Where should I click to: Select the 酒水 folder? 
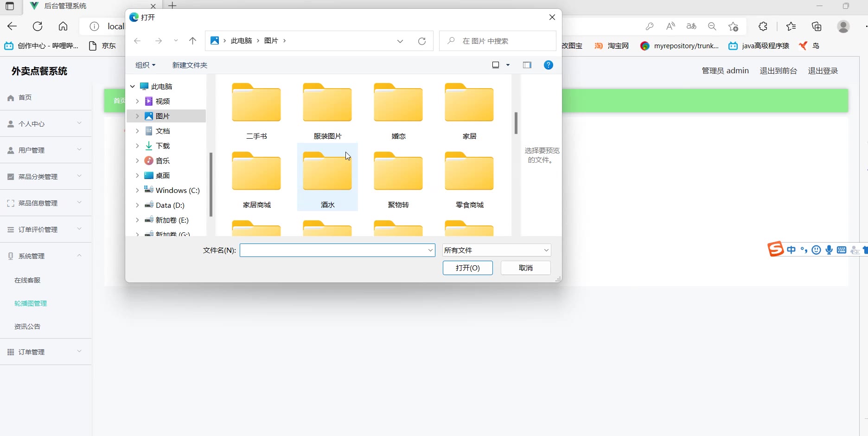click(327, 177)
